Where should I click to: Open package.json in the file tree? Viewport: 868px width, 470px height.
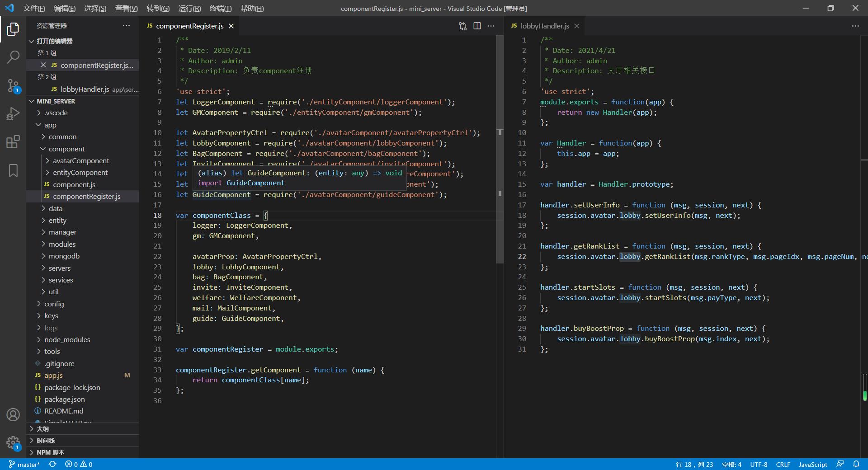[x=82, y=399]
